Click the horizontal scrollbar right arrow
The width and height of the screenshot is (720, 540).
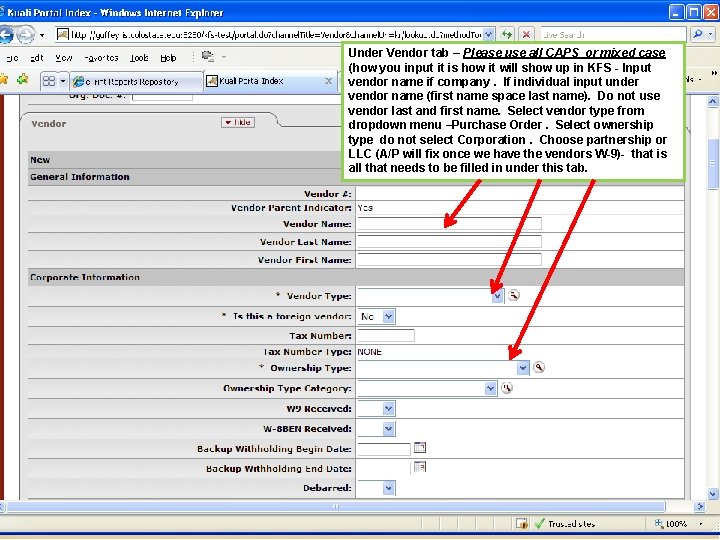pyautogui.click(x=700, y=506)
